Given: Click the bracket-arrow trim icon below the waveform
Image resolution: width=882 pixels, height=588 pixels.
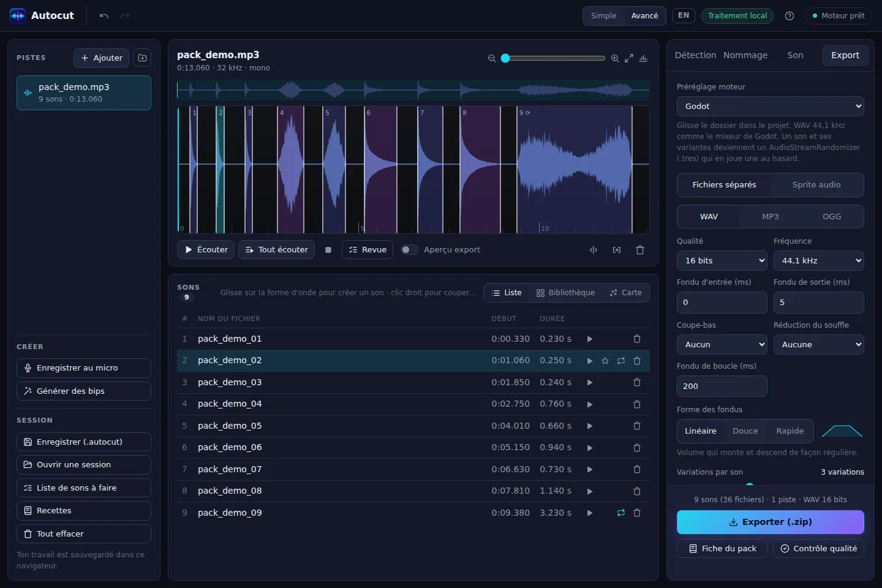Looking at the screenshot, I should pyautogui.click(x=617, y=250).
